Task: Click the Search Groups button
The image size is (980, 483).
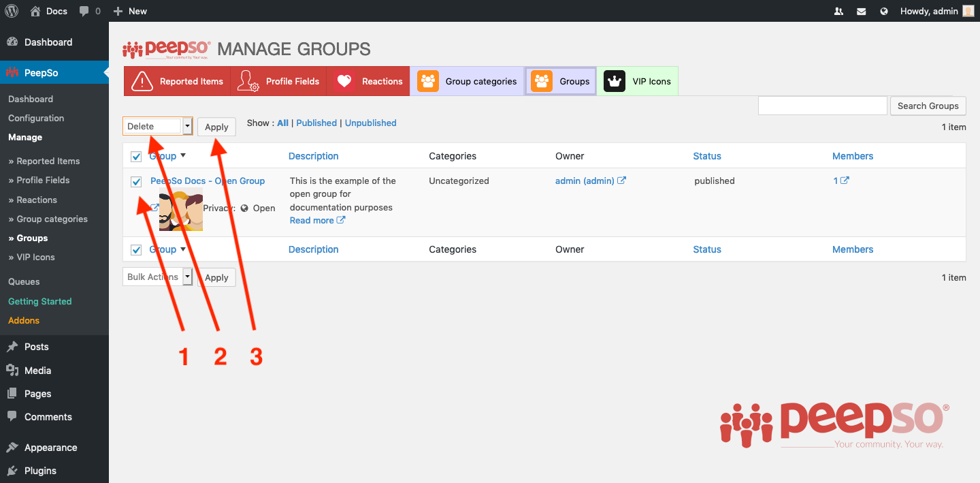Action: [x=928, y=106]
